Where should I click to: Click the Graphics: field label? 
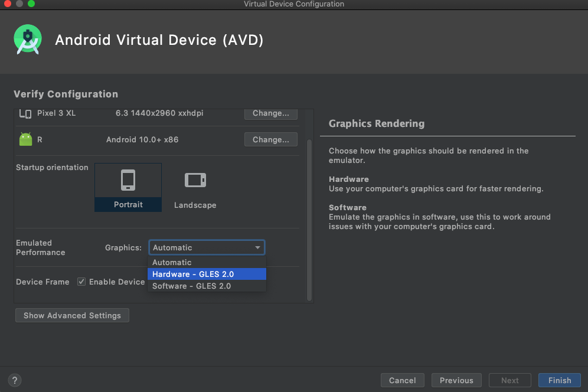click(x=123, y=247)
